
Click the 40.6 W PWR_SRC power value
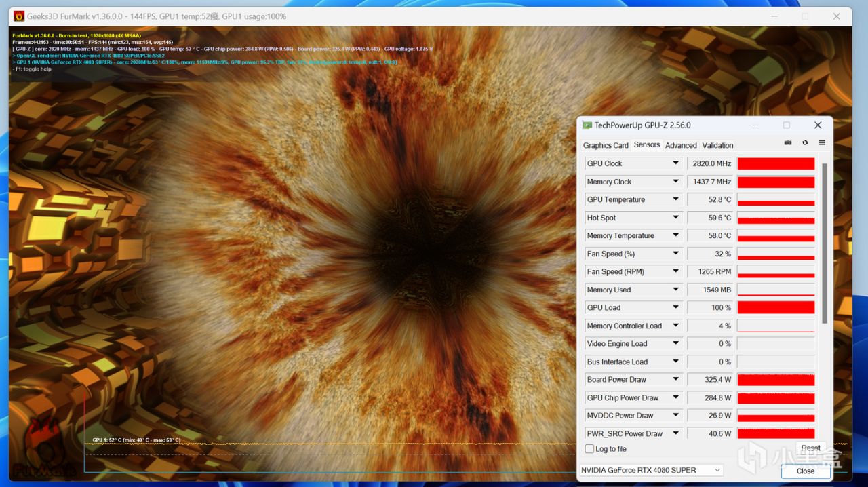[x=711, y=433]
